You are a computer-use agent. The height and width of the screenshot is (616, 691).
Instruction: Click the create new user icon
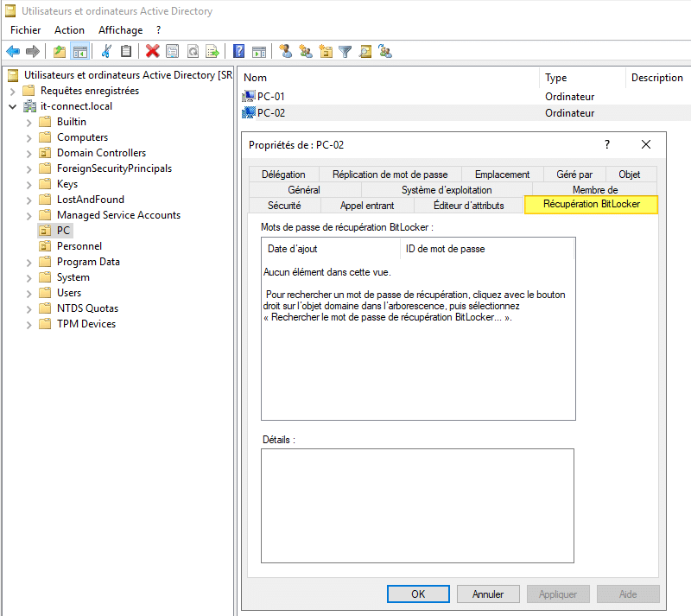[285, 51]
